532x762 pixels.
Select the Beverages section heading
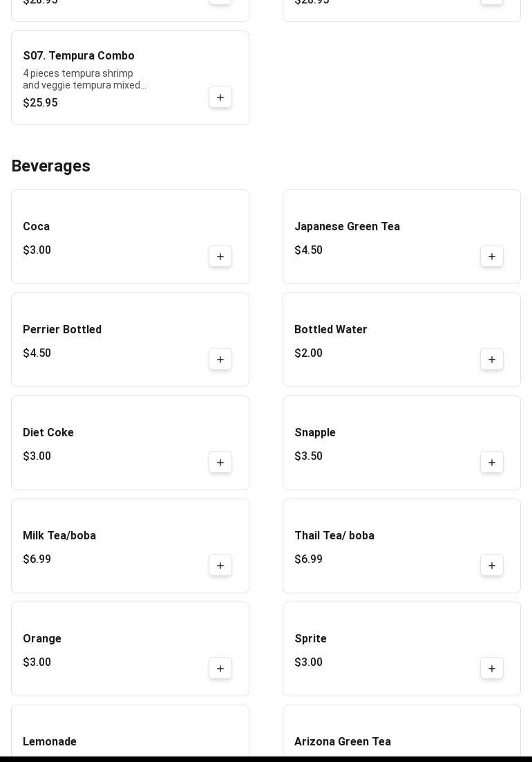coord(51,166)
